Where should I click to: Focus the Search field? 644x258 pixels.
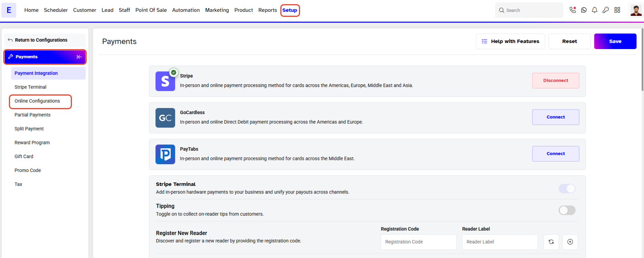click(x=529, y=10)
